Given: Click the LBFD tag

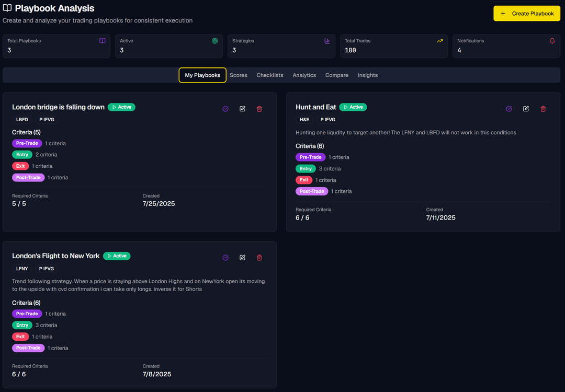Looking at the screenshot, I should [x=22, y=120].
